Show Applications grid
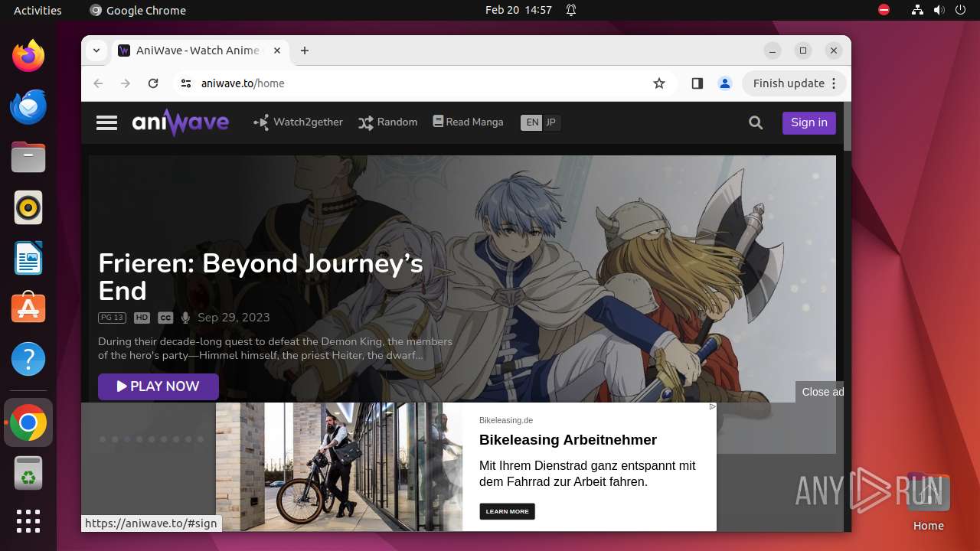This screenshot has height=551, width=980. coord(28,521)
